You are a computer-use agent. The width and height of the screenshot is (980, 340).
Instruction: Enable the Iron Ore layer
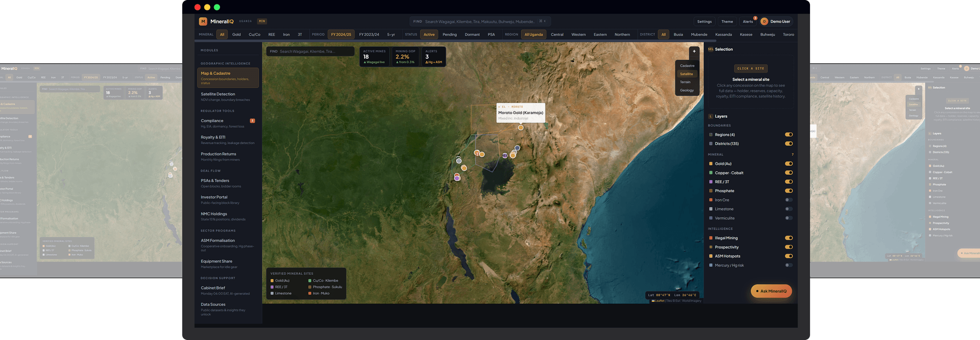pos(788,200)
